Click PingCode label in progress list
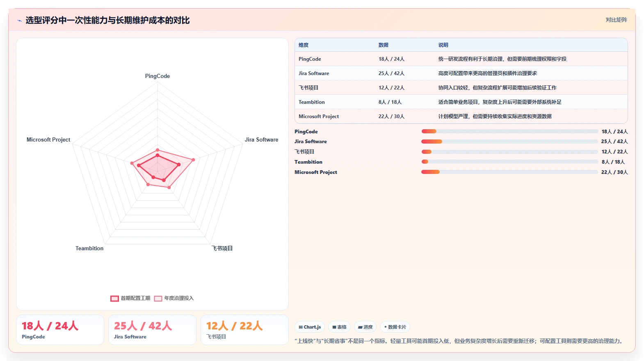Viewport: 644px width, 361px height. (306, 132)
